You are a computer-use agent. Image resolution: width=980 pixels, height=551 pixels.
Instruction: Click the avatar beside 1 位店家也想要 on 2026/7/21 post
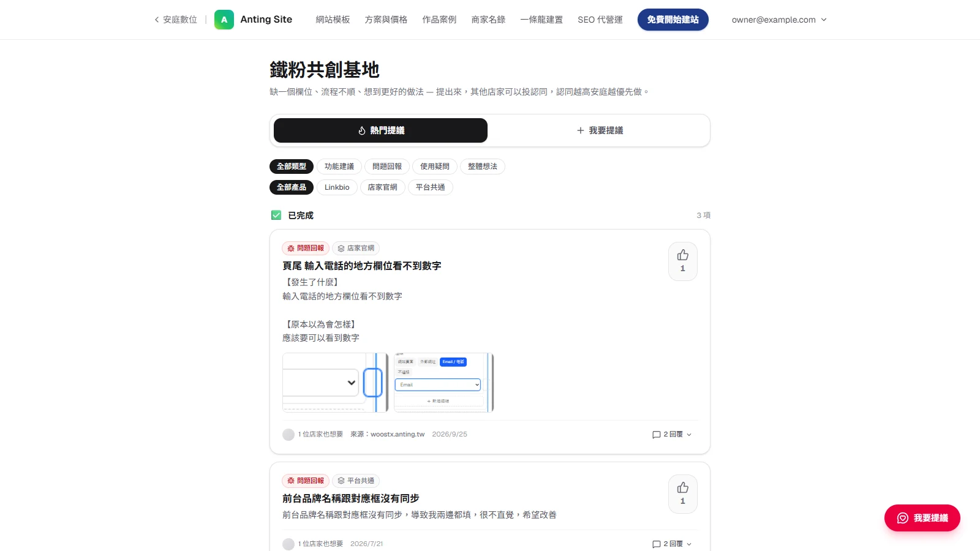click(288, 544)
